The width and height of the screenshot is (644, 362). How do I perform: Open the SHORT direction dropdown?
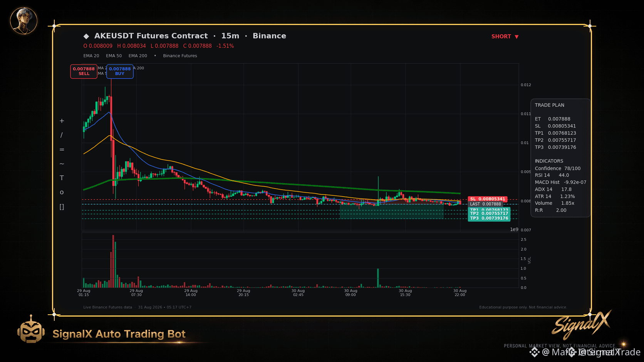point(505,37)
